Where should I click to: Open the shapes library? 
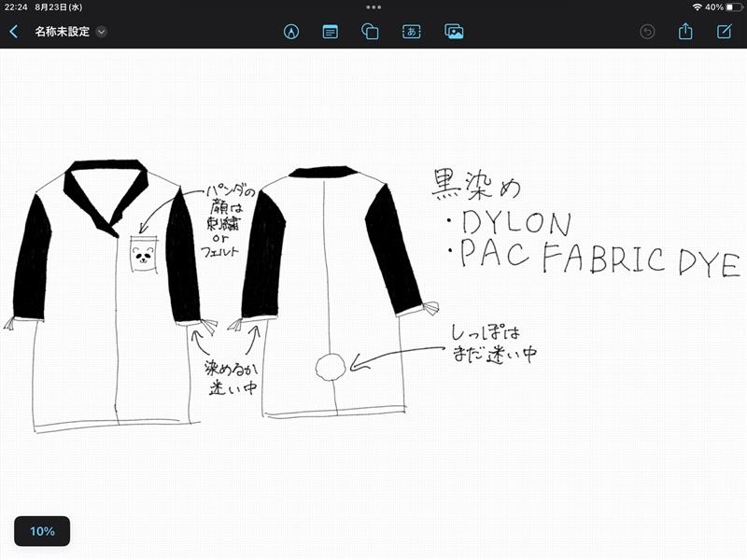click(x=370, y=32)
